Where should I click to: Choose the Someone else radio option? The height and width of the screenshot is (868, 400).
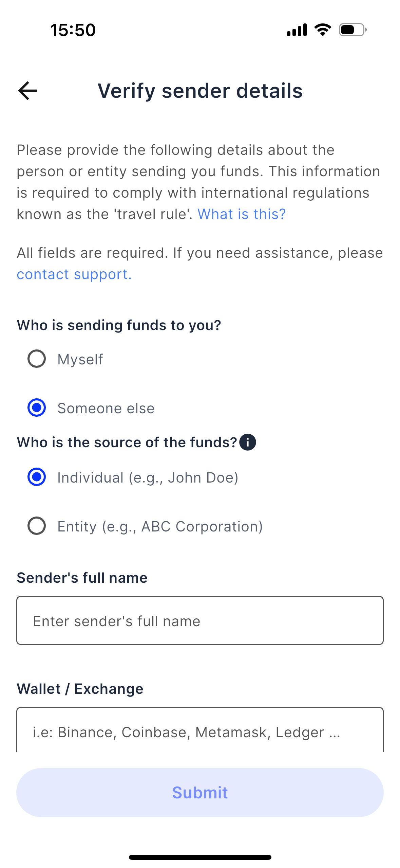coord(37,408)
